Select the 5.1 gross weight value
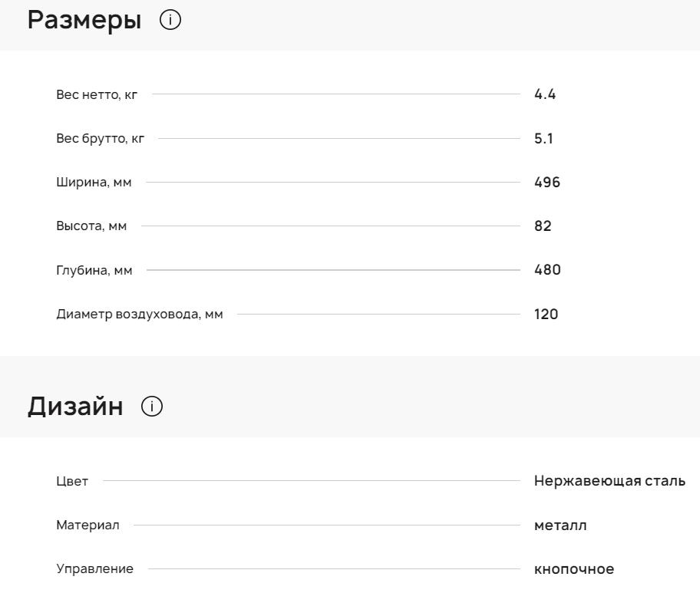This screenshot has height=593, width=700. 543,139
